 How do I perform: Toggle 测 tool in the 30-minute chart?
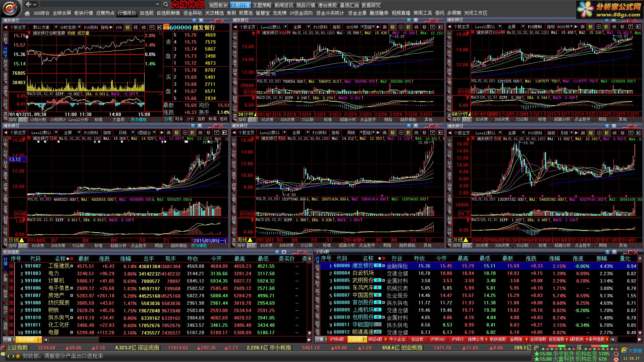point(385,27)
